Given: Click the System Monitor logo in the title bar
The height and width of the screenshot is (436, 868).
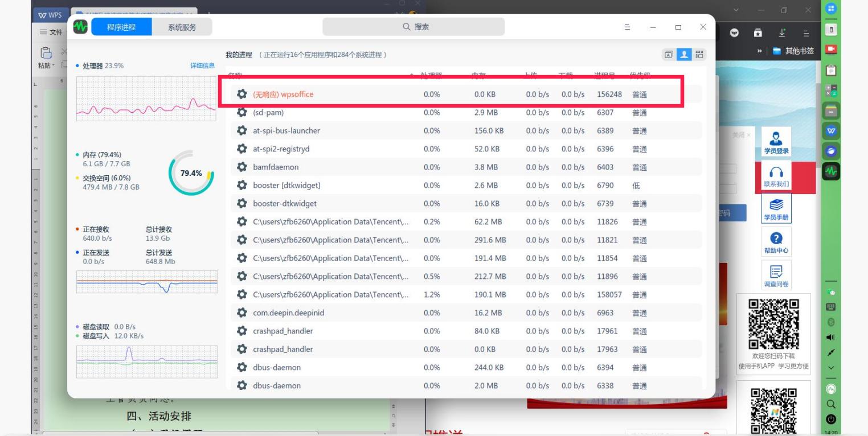Looking at the screenshot, I should pos(81,27).
